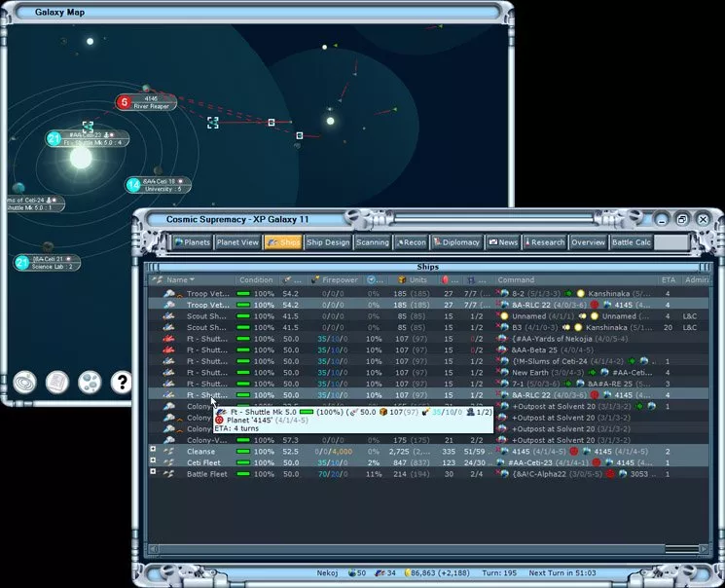Click the planets cluster icon on map
This screenshot has height=588, width=725.
tap(89, 382)
